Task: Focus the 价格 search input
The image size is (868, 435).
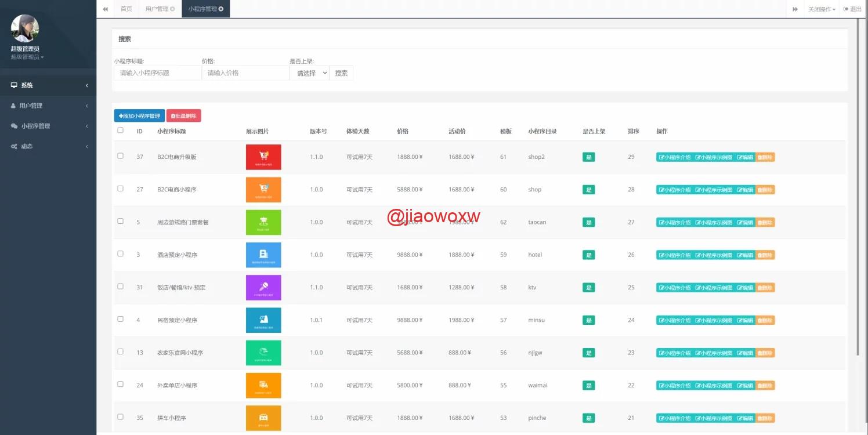Action: [x=245, y=73]
